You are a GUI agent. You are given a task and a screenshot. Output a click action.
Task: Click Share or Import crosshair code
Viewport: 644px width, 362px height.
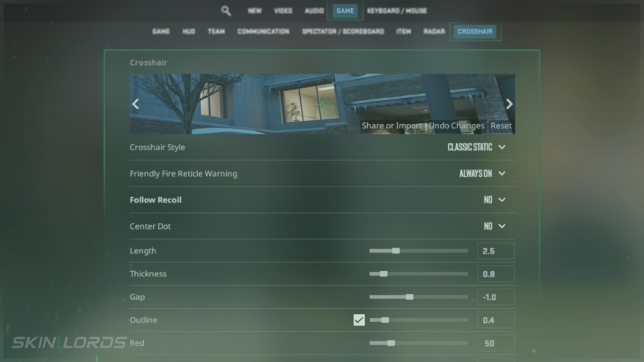click(392, 126)
